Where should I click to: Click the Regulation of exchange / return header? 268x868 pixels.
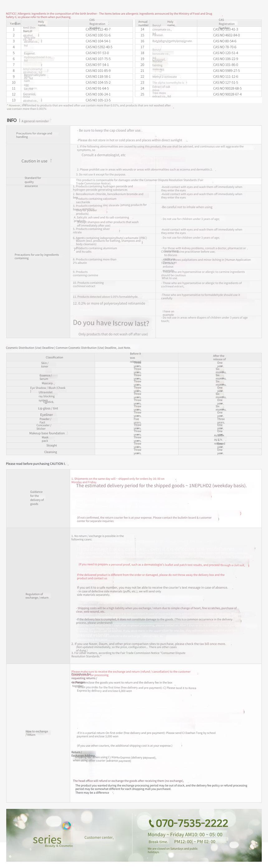pyautogui.click(x=37, y=596)
